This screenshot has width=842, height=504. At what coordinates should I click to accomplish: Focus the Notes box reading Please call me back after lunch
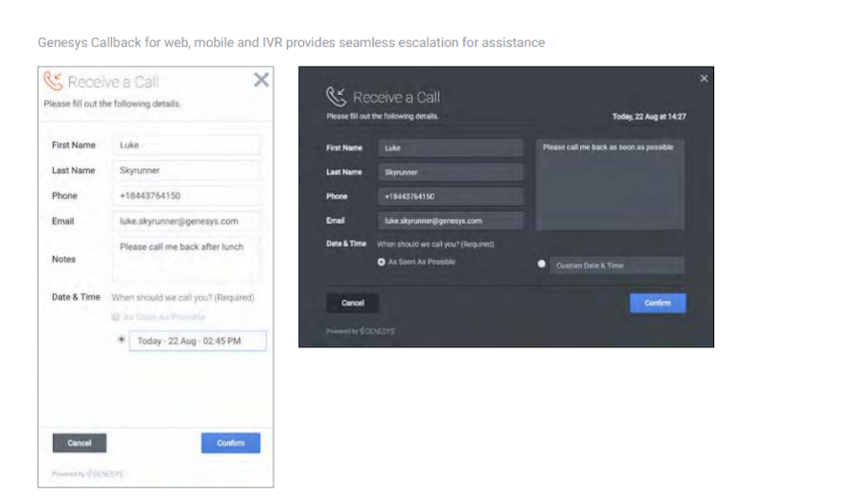[x=187, y=260]
